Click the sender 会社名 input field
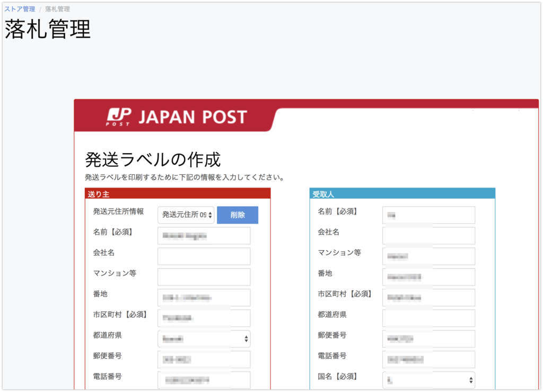This screenshot has width=543, height=392. (204, 256)
